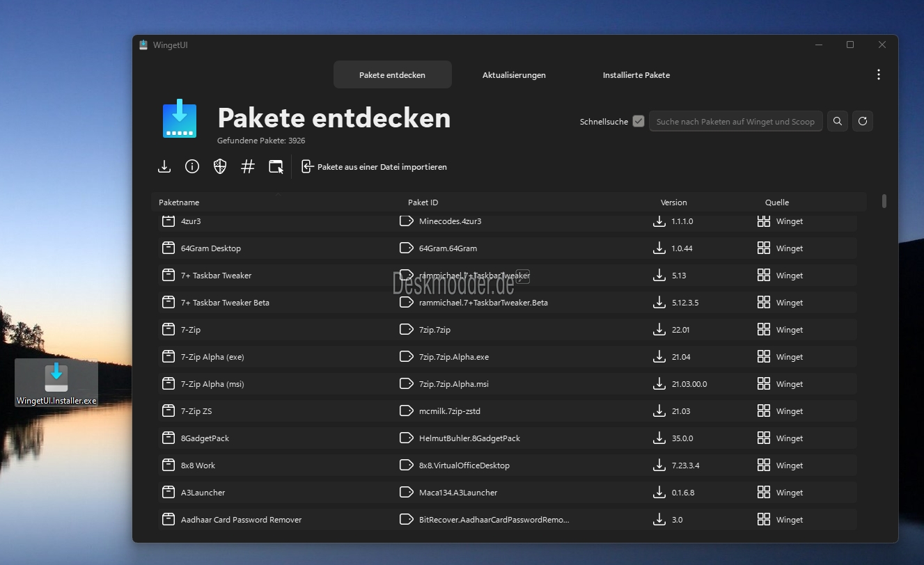
Task: Click source grid icon for 7+ Taskbar Tweaker
Action: pos(764,275)
